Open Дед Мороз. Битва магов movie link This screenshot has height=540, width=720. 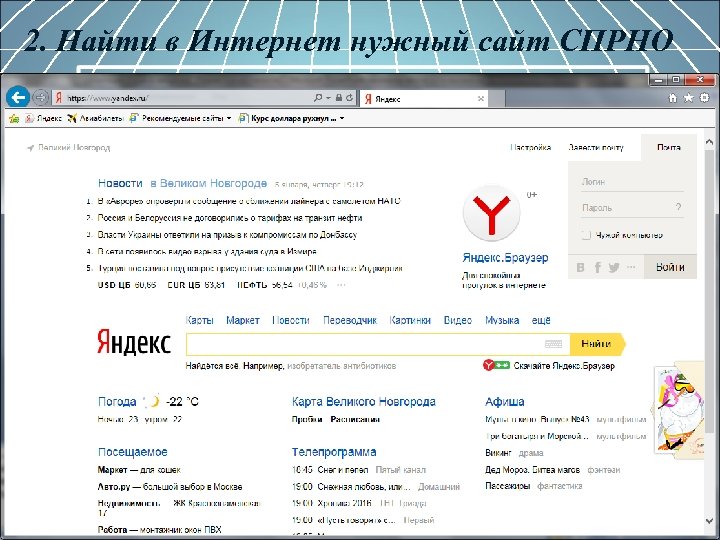tap(532, 470)
